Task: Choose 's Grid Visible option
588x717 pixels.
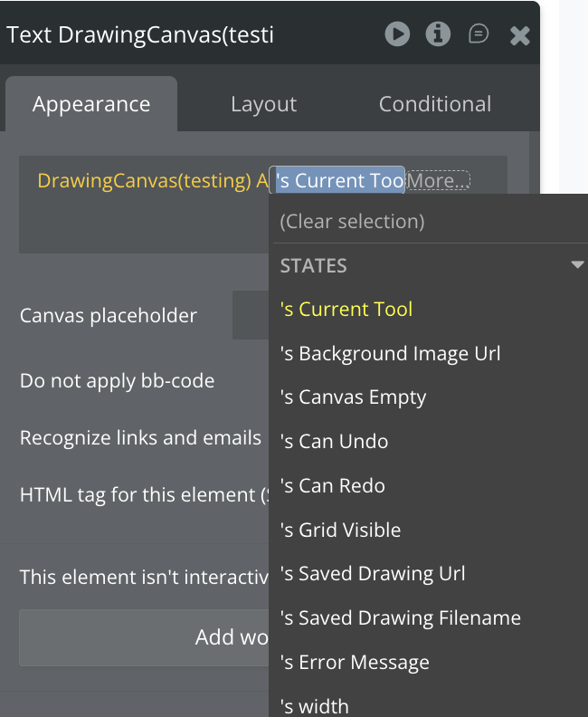Action: coord(340,530)
